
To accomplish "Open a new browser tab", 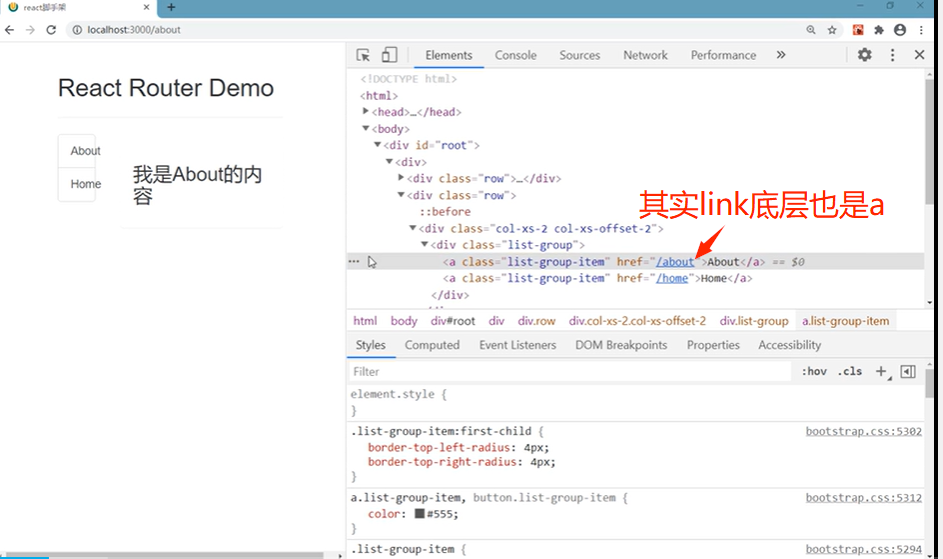I will click(171, 7).
